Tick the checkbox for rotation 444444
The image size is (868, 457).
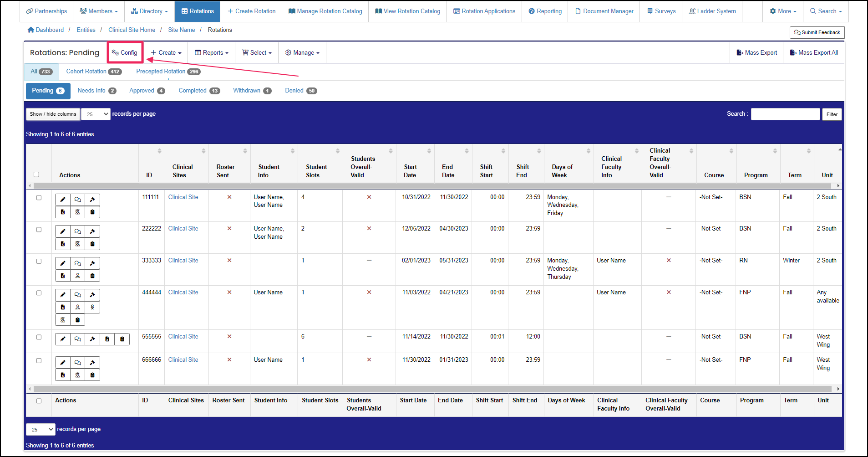click(x=39, y=293)
